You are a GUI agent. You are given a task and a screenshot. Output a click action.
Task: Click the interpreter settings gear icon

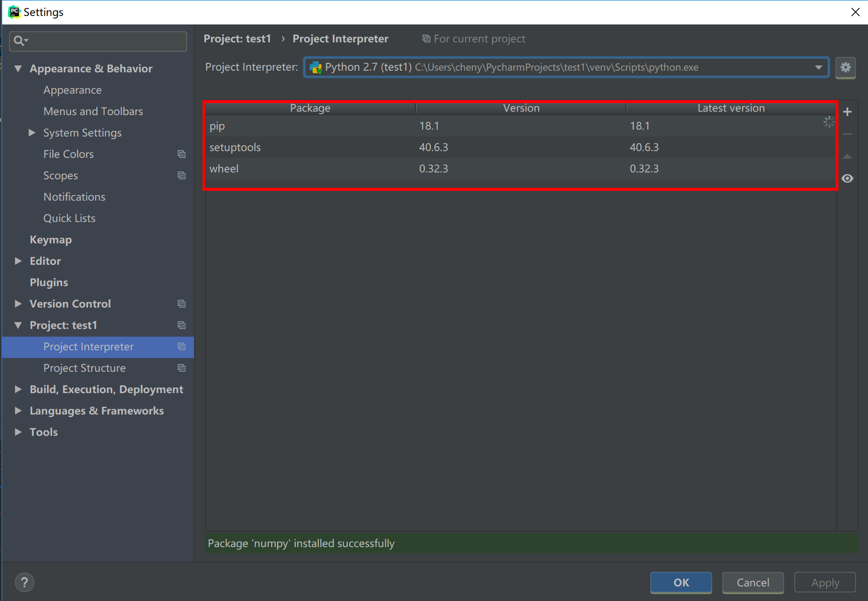coord(845,67)
